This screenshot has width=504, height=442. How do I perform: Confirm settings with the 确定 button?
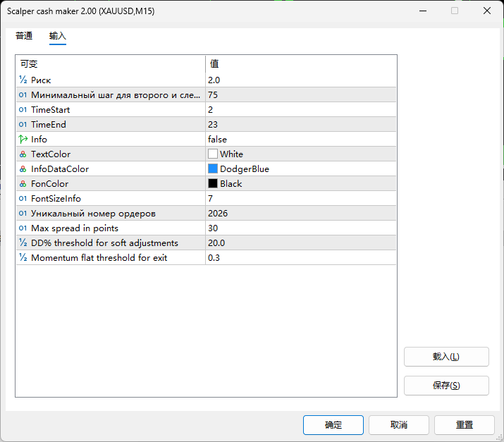point(333,425)
